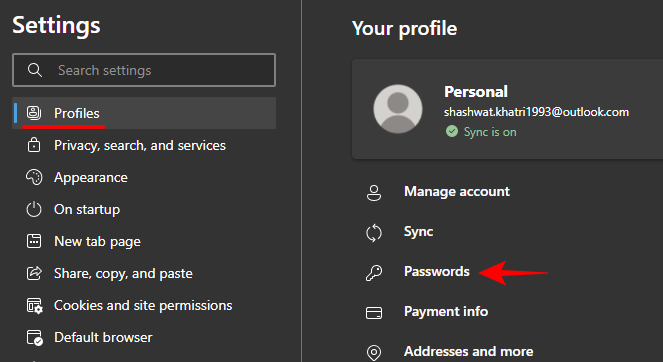This screenshot has width=663, height=362.
Task: Click the Privacy lock icon
Action: click(x=34, y=145)
